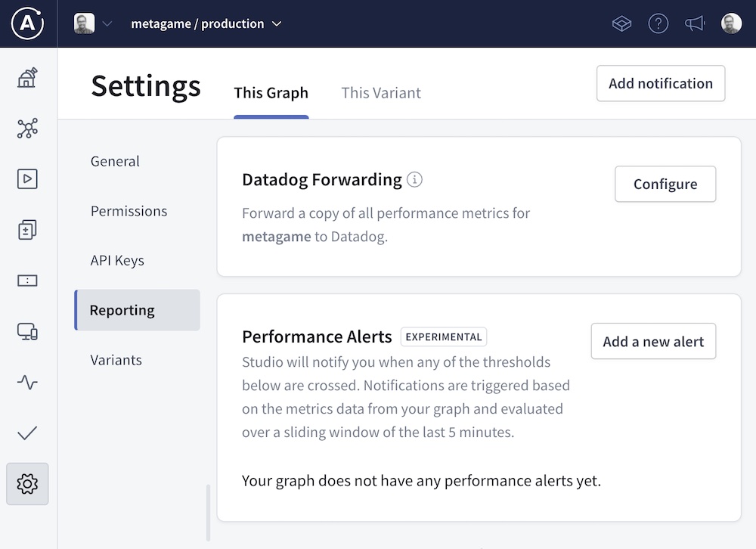Screen dimensions: 756x549
Task: Click the Settings gear sidebar icon
Action: (x=27, y=484)
